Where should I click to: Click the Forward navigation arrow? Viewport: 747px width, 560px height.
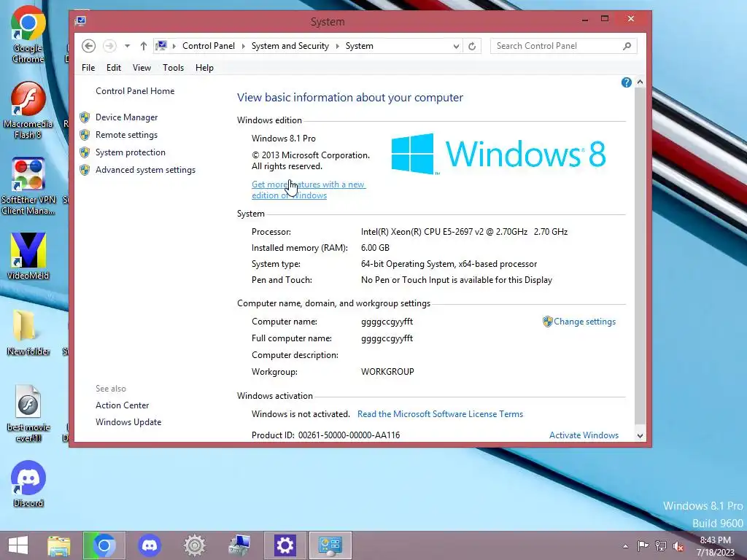pyautogui.click(x=109, y=46)
